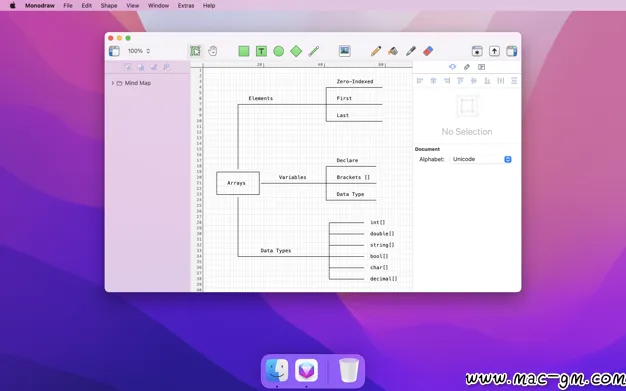Click Align top edges icon
Viewport: 626px width, 391px height.
460,81
